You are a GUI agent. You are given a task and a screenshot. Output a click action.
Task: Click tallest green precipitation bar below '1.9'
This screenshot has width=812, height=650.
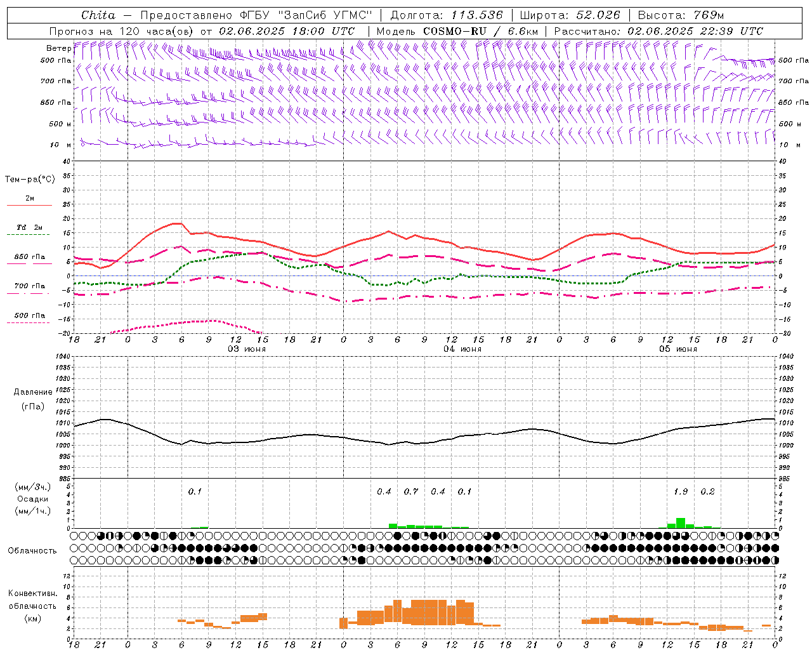tap(681, 523)
